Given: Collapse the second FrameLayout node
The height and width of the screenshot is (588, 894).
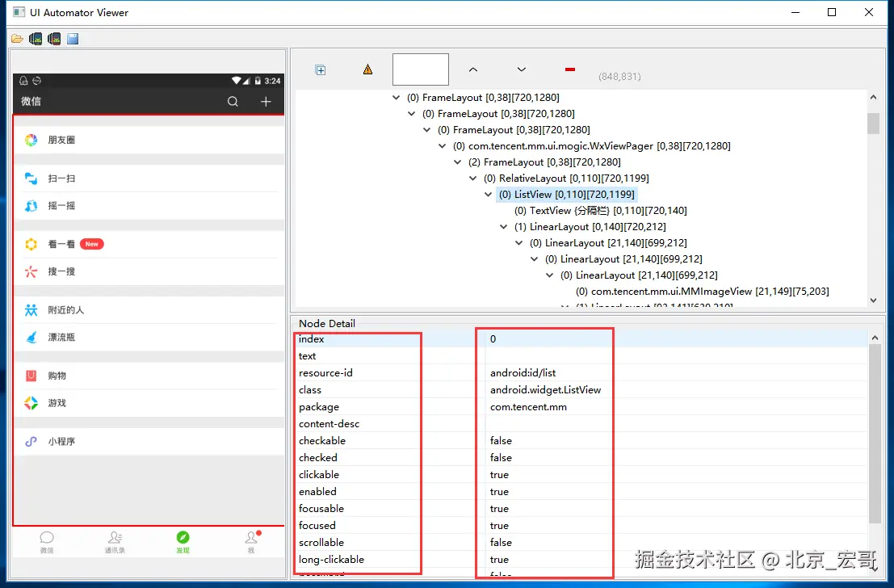Looking at the screenshot, I should [x=411, y=114].
